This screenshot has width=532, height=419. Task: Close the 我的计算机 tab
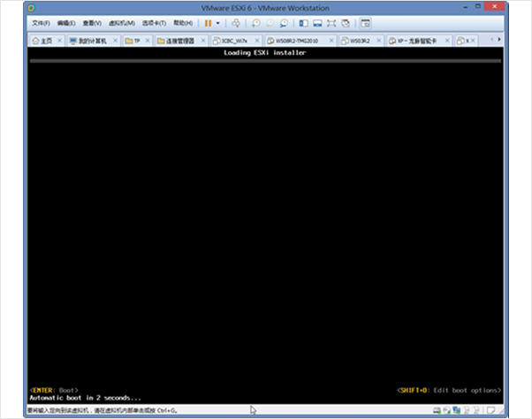[x=116, y=41]
